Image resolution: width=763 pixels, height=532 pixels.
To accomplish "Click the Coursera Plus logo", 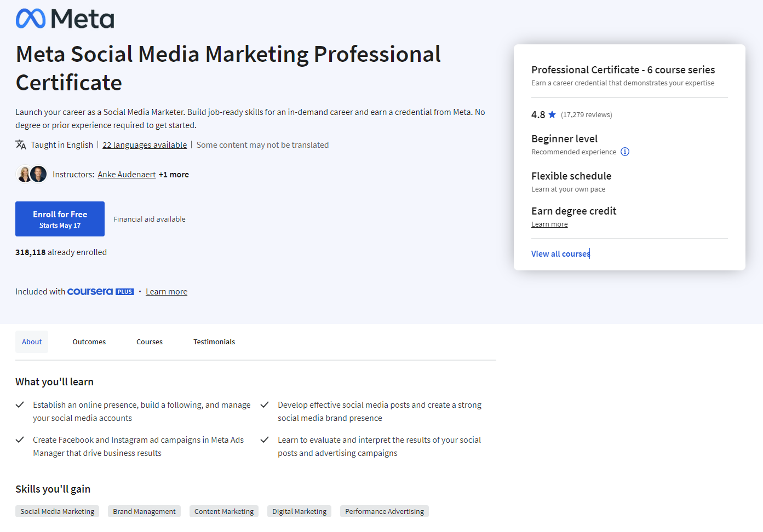I will pyautogui.click(x=100, y=291).
